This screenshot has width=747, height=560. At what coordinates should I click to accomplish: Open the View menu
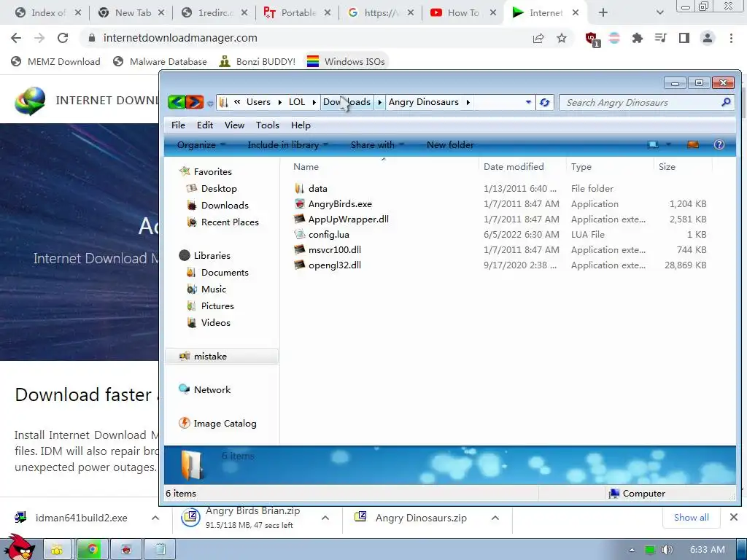tap(234, 125)
